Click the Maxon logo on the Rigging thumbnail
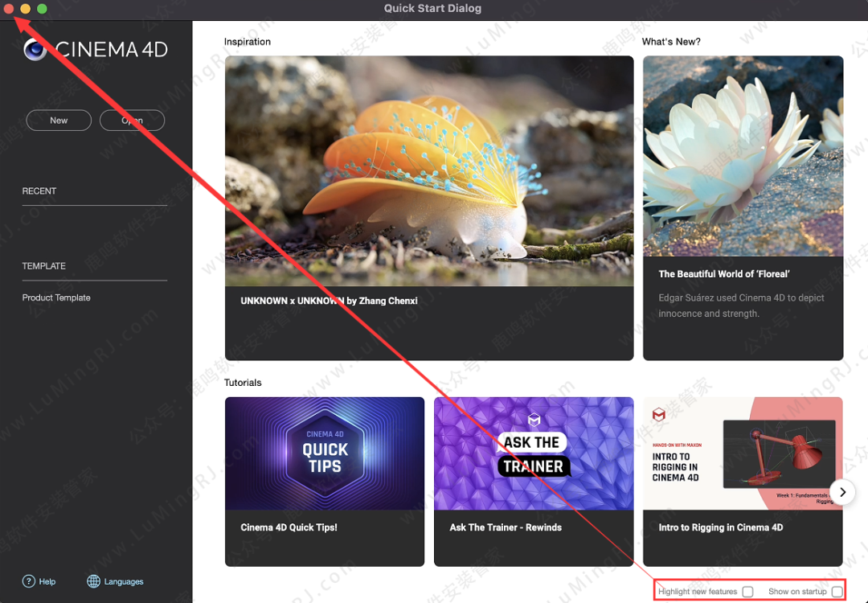868x603 pixels. (x=659, y=415)
